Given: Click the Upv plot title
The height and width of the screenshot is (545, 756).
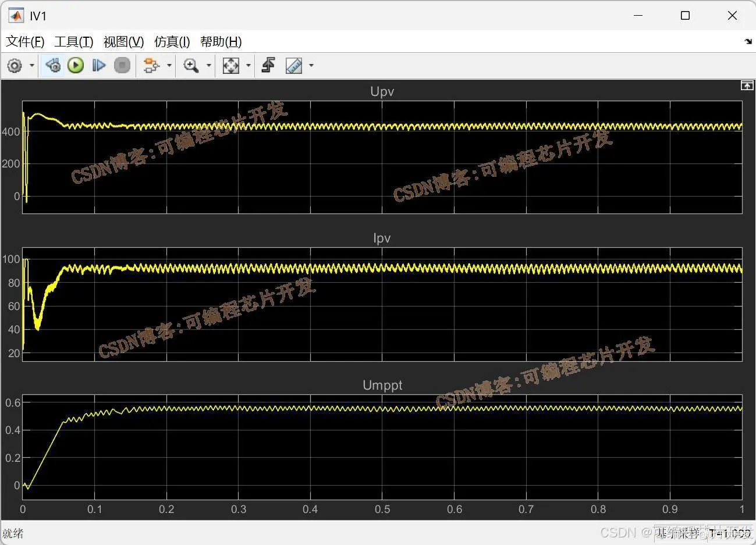Looking at the screenshot, I should (382, 91).
